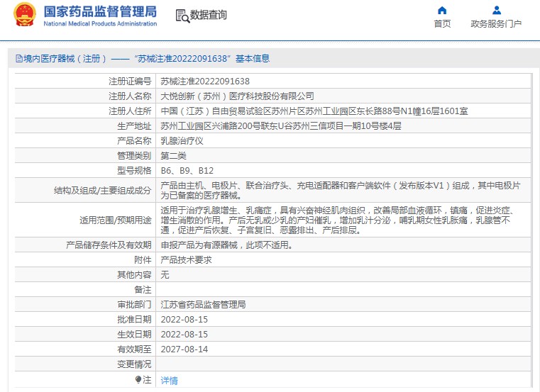
Task: Click the document icon before 境内医疗器械
Action: (x=19, y=59)
